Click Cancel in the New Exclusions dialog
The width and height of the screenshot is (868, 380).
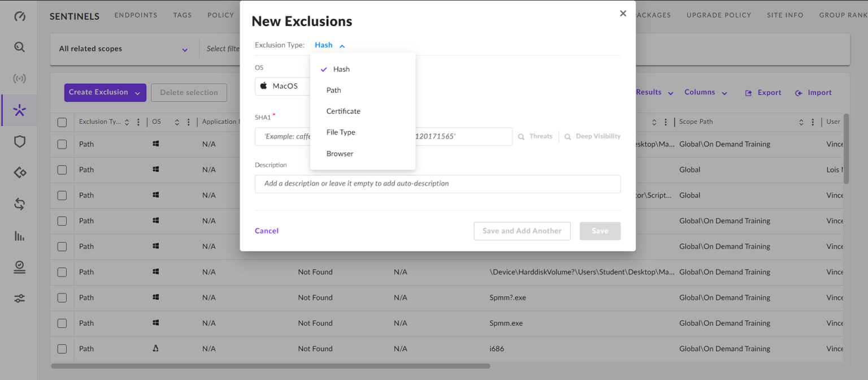(266, 231)
